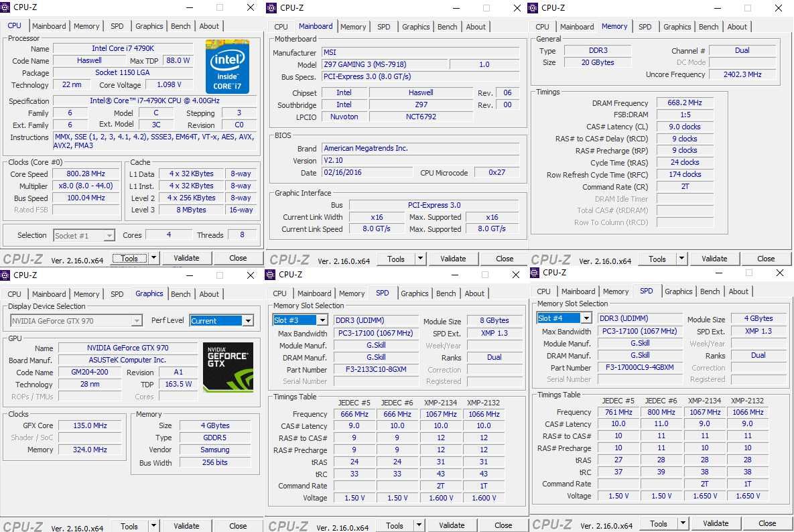794x532 pixels.
Task: Open the Tools arrow menu in the Slot #3 SPD window
Action: (419, 525)
